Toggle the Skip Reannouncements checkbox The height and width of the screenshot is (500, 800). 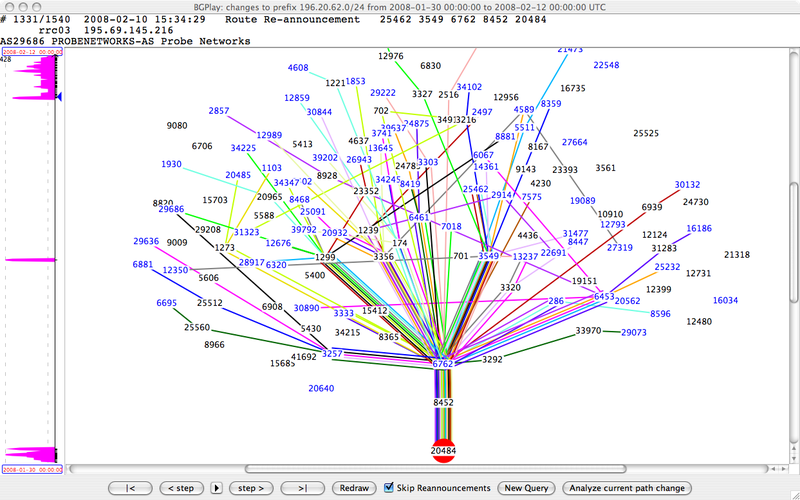[389, 488]
